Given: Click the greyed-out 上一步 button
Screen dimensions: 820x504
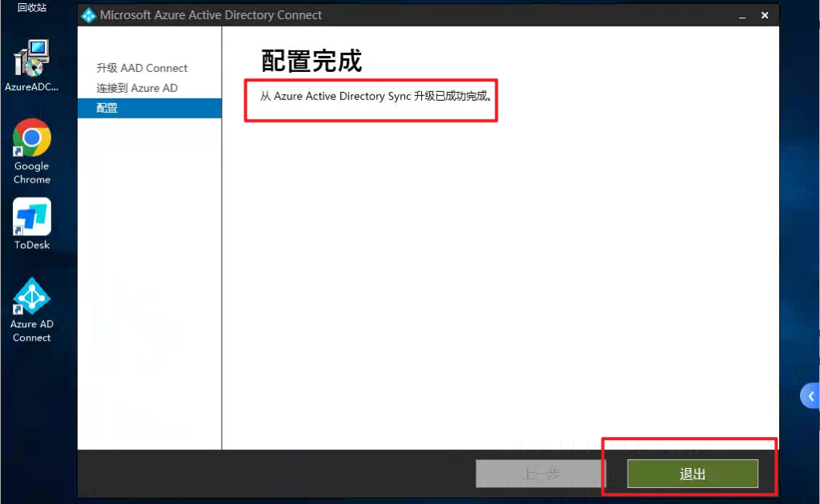Looking at the screenshot, I should 541,474.
